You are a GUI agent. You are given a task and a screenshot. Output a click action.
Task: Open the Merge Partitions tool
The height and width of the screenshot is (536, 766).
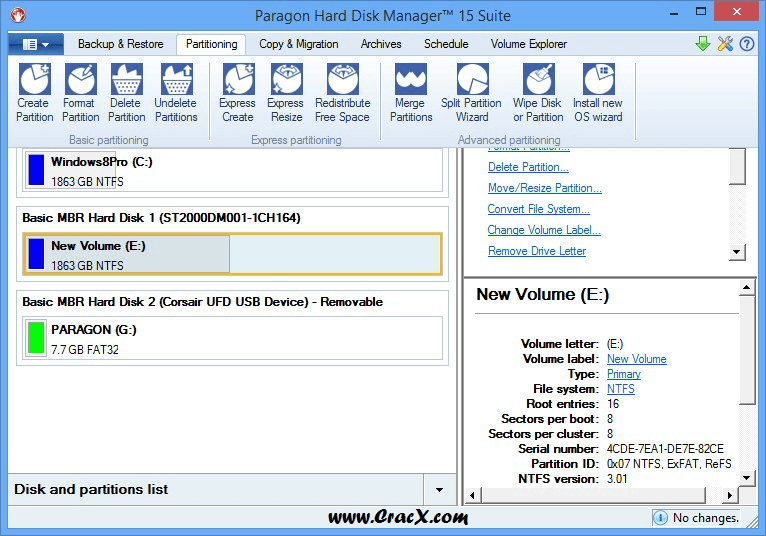[x=411, y=92]
